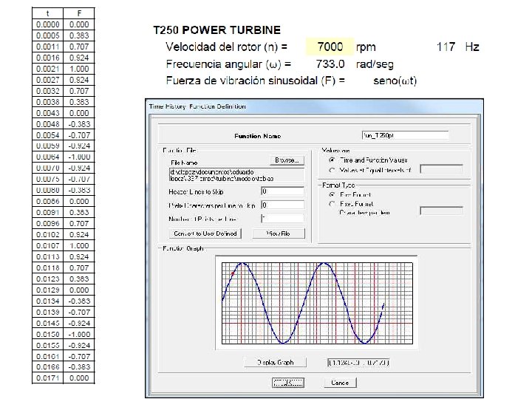The image size is (532, 399).
Task: Select table cell t = 0.0021
Action: [x=47, y=69]
